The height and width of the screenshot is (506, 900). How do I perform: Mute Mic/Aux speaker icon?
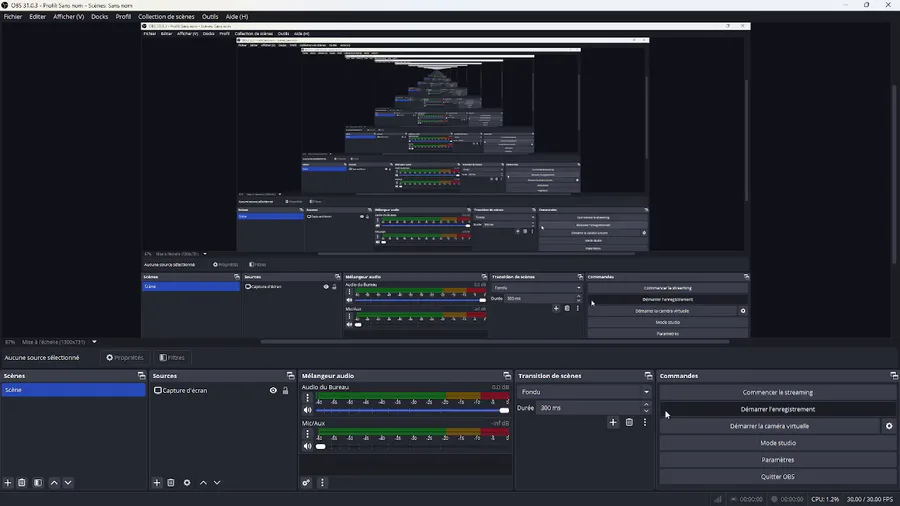(308, 446)
